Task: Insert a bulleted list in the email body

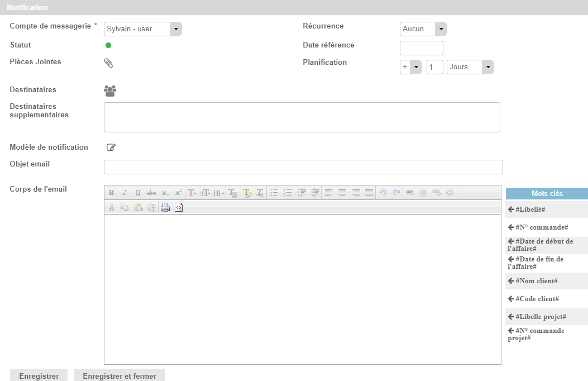Action: pyautogui.click(x=274, y=193)
